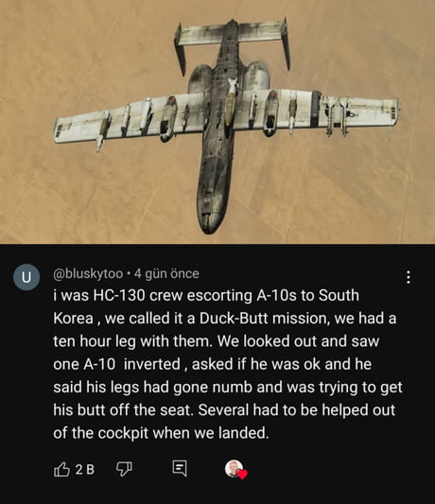Open the three-dot comment options menu

[x=409, y=277]
